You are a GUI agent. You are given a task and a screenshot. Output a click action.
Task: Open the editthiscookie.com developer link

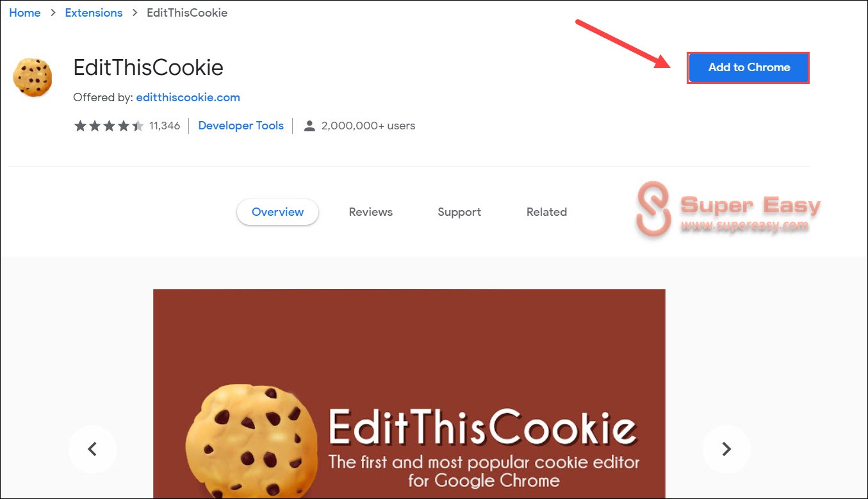click(x=188, y=97)
